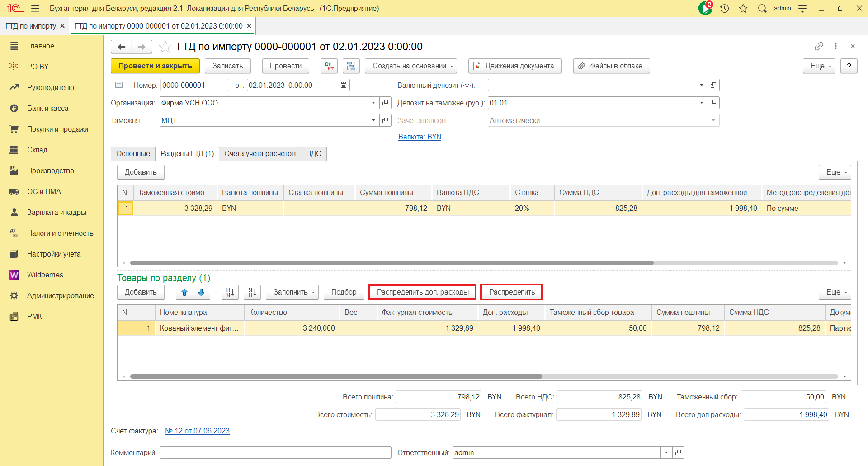This screenshot has width=868, height=466.
Task: Expand the Заполнить dropdown button
Action: coord(292,292)
